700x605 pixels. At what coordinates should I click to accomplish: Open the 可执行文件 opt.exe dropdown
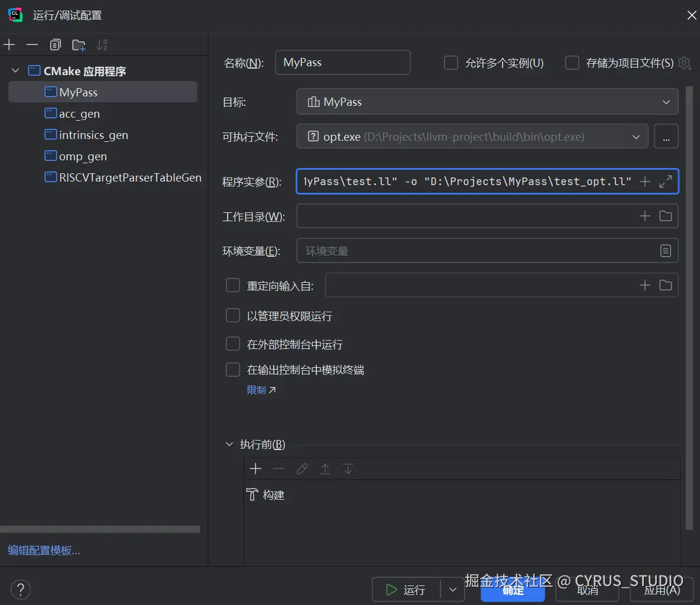pos(472,136)
